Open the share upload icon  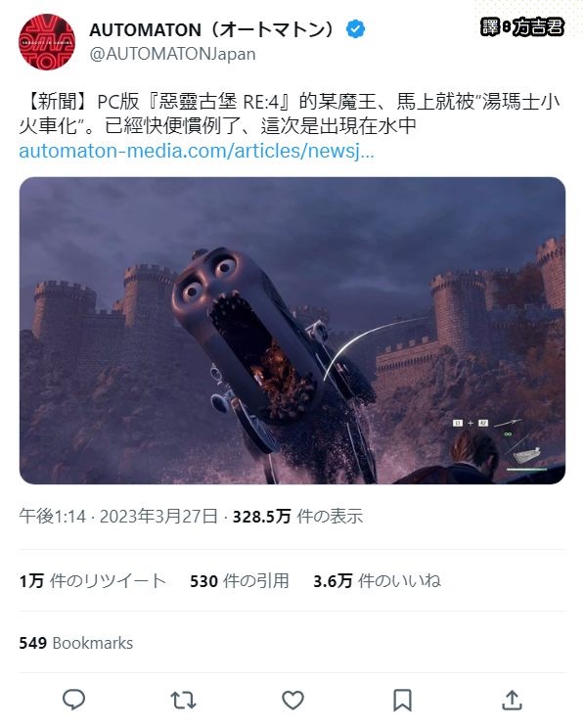click(x=512, y=700)
